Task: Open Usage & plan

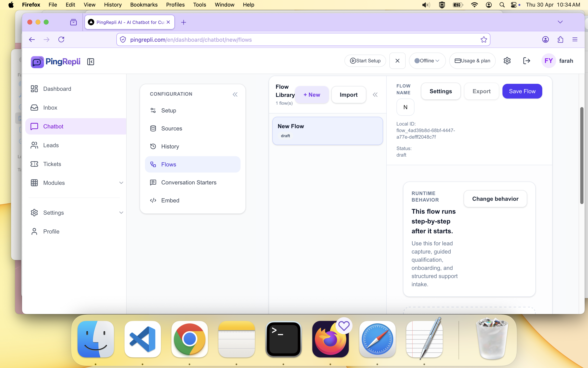Action: coord(472,61)
